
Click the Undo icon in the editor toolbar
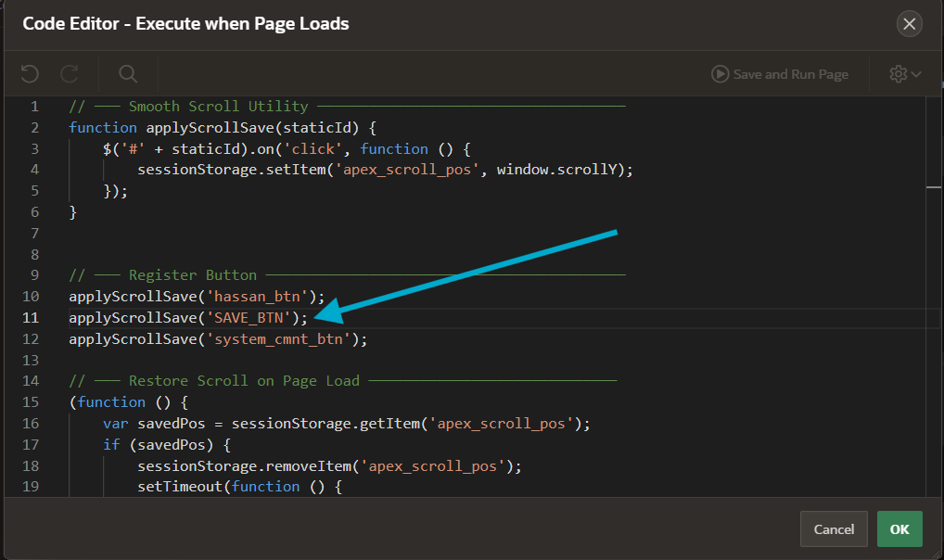[x=30, y=73]
